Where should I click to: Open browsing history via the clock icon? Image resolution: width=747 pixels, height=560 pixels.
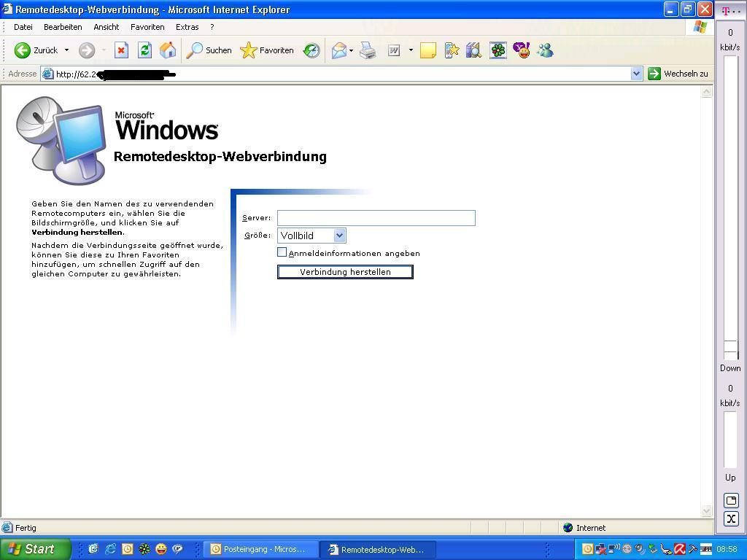(x=311, y=50)
